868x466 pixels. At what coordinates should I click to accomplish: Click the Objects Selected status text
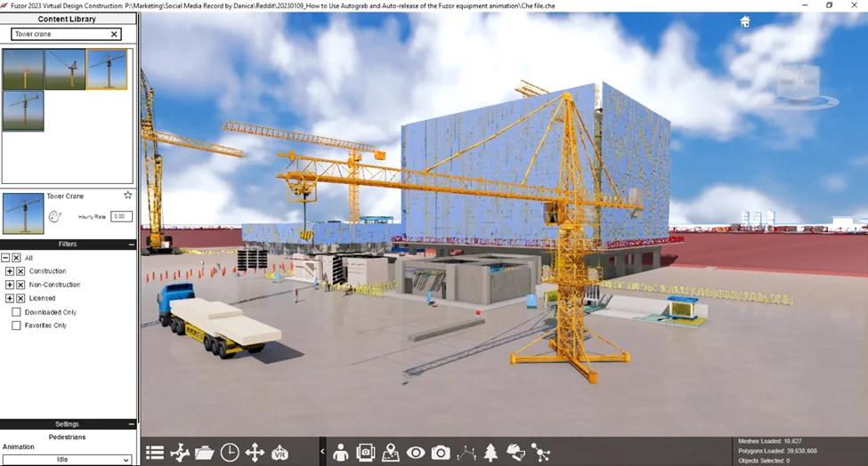coord(764,461)
